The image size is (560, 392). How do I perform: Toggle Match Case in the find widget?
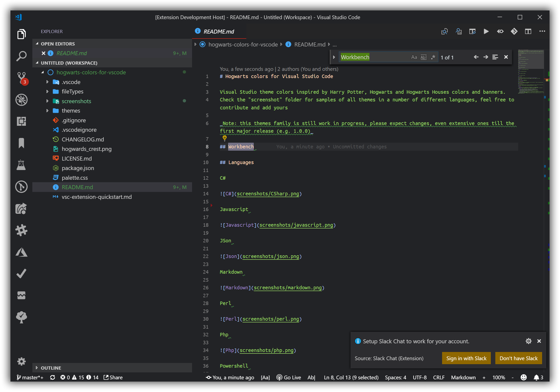point(414,57)
